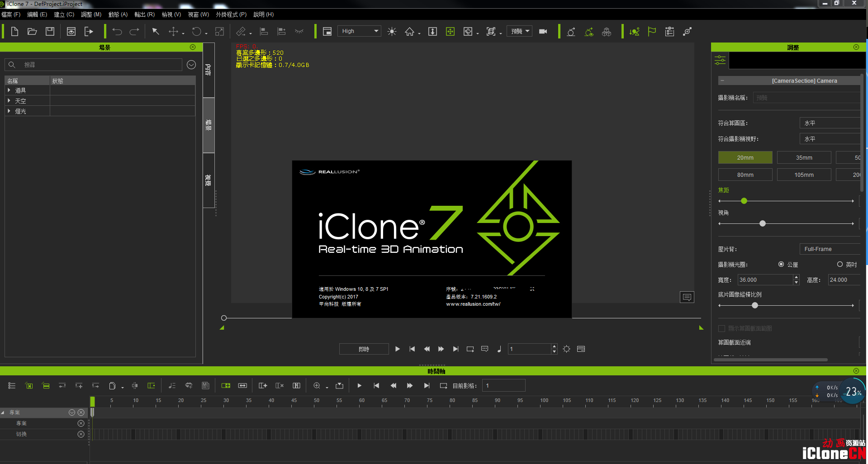The image size is (868, 464).
Task: Redo the last action
Action: pos(134,32)
